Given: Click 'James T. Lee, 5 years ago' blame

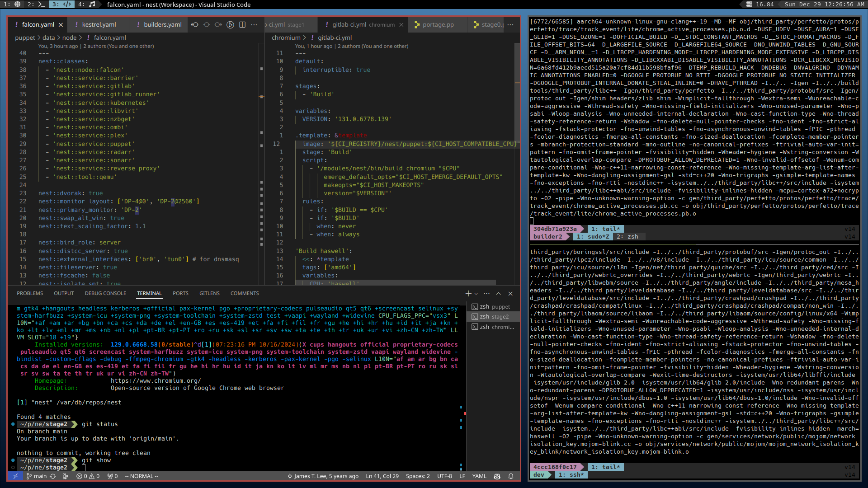Looking at the screenshot, I should pyautogui.click(x=323, y=476).
